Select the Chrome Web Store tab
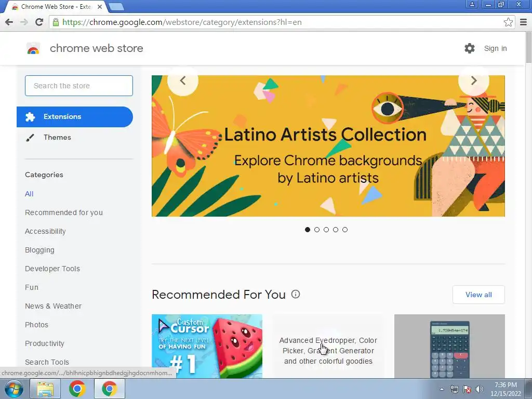 56,7
